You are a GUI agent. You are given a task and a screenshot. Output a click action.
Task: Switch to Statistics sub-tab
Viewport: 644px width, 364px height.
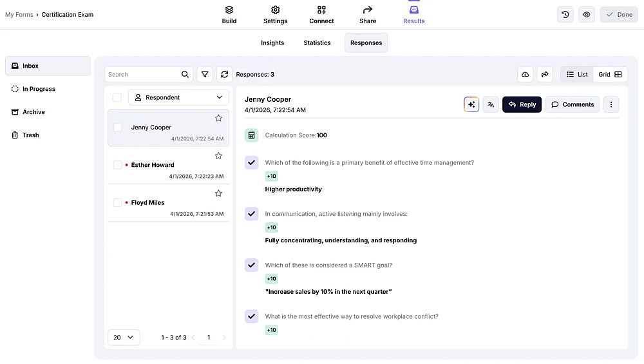(x=317, y=43)
